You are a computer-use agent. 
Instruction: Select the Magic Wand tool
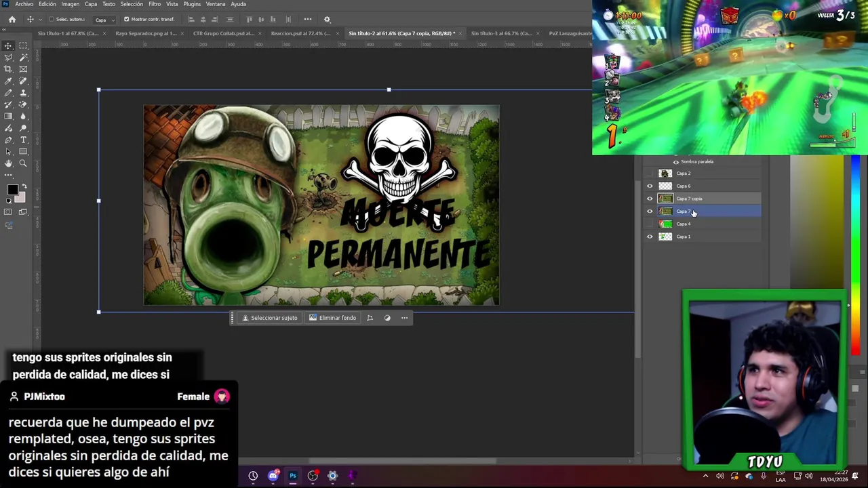tap(23, 57)
